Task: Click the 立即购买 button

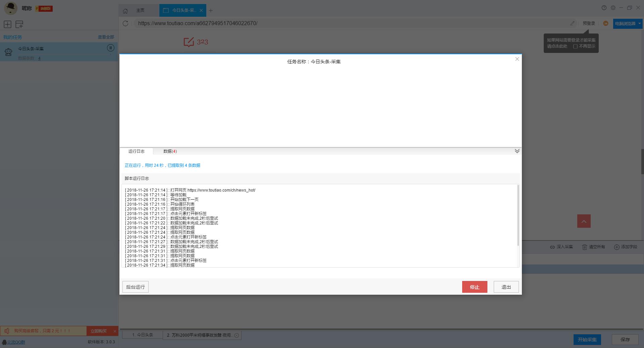Action: (x=99, y=331)
